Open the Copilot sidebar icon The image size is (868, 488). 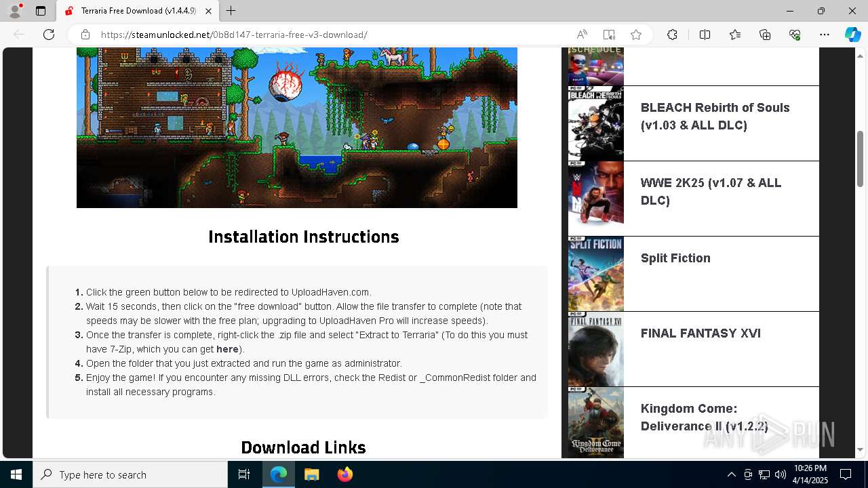click(852, 35)
